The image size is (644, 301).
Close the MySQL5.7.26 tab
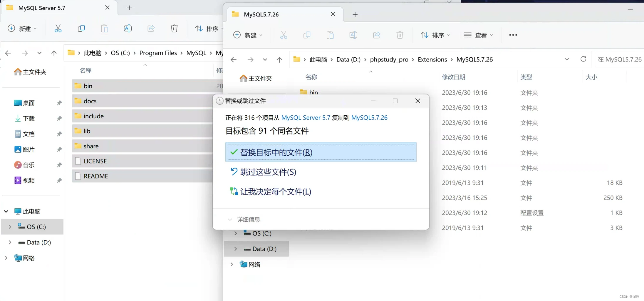[x=333, y=14]
